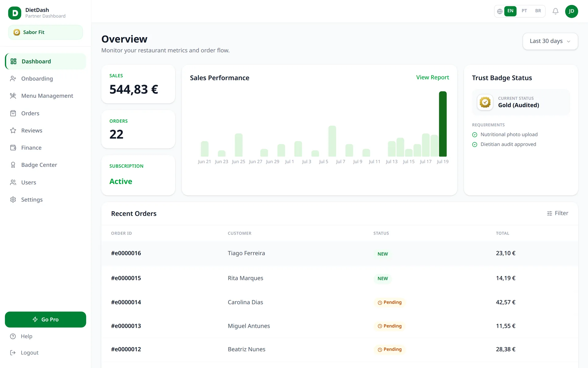The image size is (588, 368).
Task: Click the Logout arrow icon
Action: pyautogui.click(x=13, y=353)
